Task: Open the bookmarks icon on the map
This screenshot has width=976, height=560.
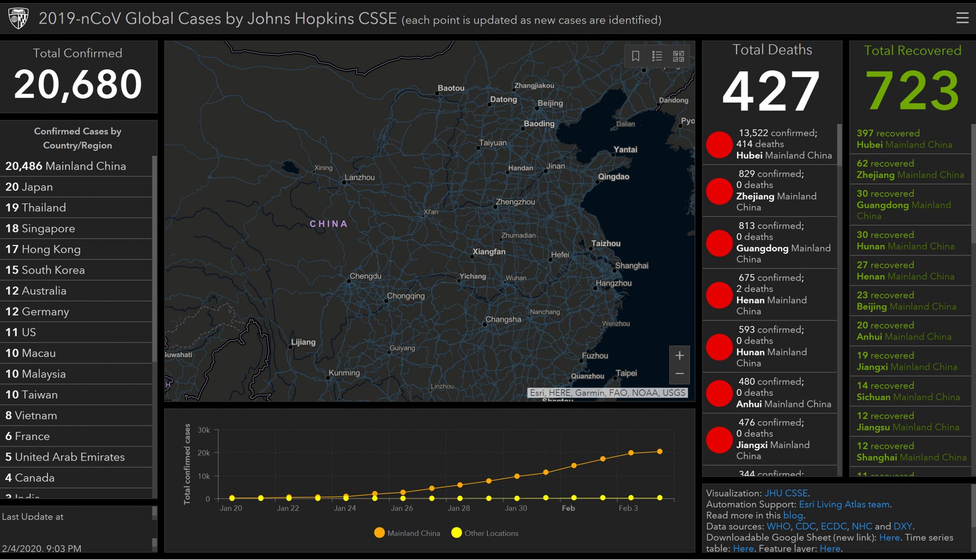Action: (636, 56)
